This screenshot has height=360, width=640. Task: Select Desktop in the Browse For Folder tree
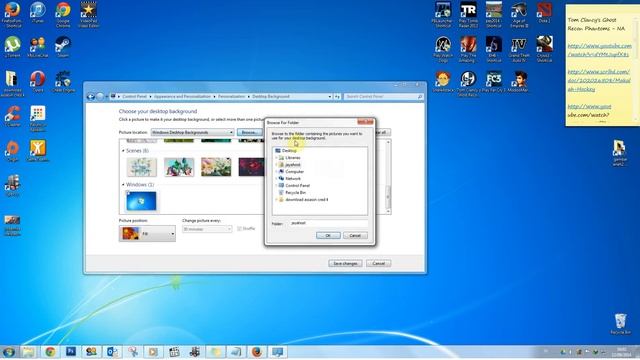[x=289, y=151]
